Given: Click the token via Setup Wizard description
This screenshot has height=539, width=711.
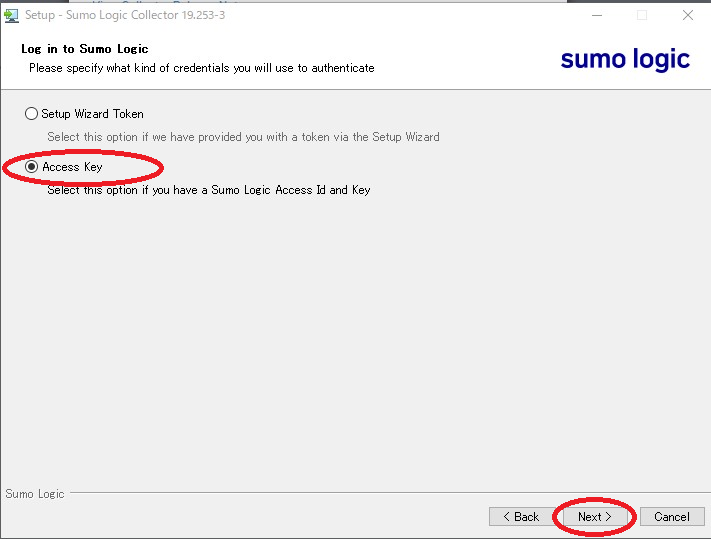Looking at the screenshot, I should coord(243,137).
